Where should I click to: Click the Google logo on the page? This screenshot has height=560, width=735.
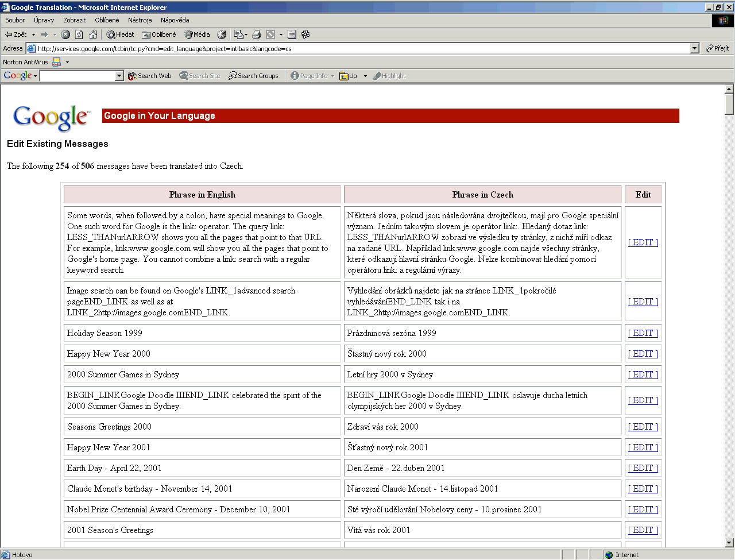click(52, 118)
